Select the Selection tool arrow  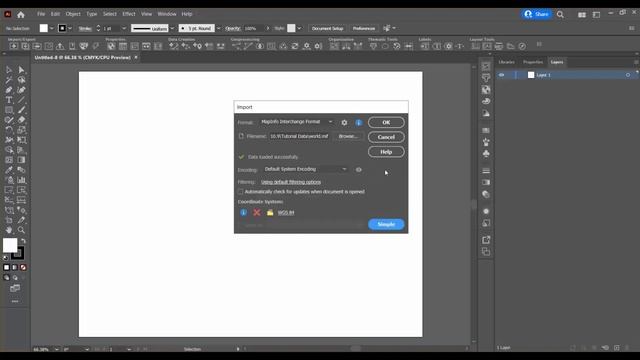(9, 70)
